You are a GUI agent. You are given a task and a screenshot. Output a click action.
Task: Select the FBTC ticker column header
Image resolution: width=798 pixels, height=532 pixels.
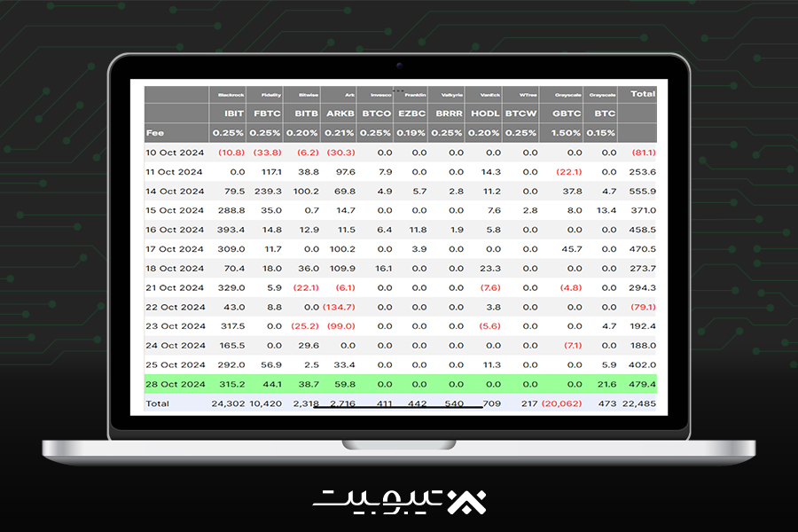[x=267, y=113]
